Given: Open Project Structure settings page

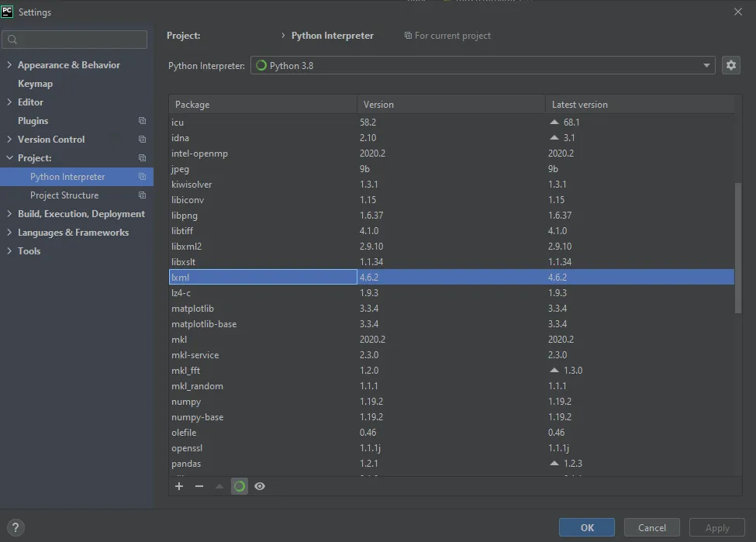Looking at the screenshot, I should tap(64, 195).
